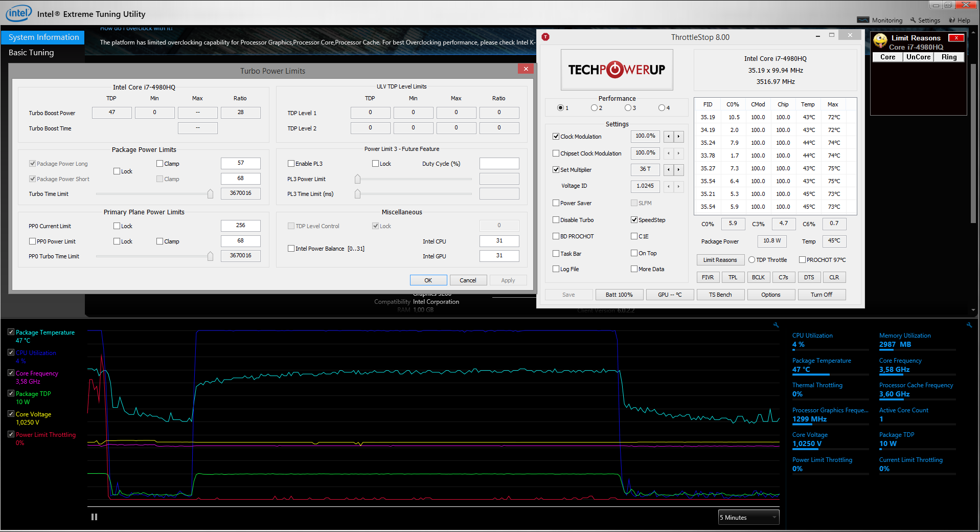
Task: Open the 5 Minutes time range dropdown
Action: (x=748, y=517)
